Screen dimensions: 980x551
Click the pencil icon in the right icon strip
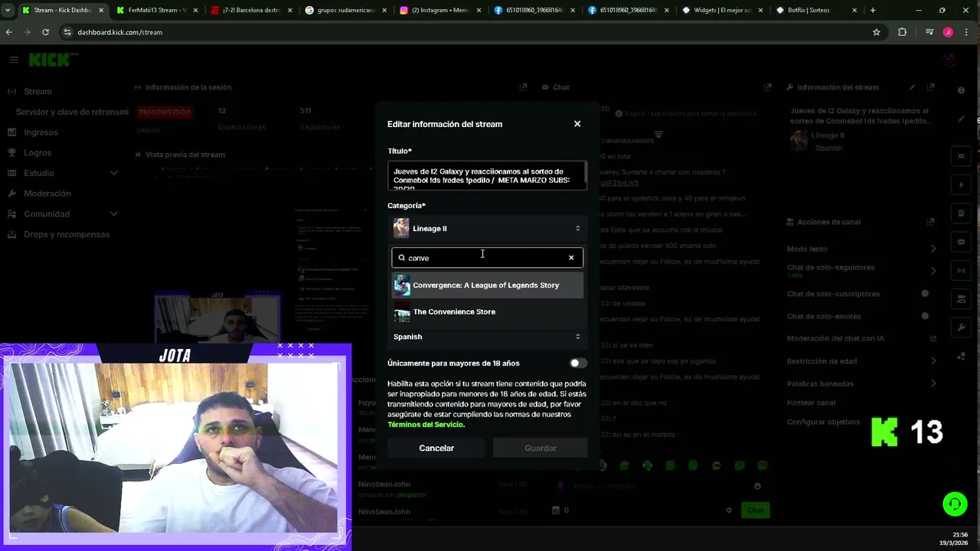pyautogui.click(x=962, y=119)
